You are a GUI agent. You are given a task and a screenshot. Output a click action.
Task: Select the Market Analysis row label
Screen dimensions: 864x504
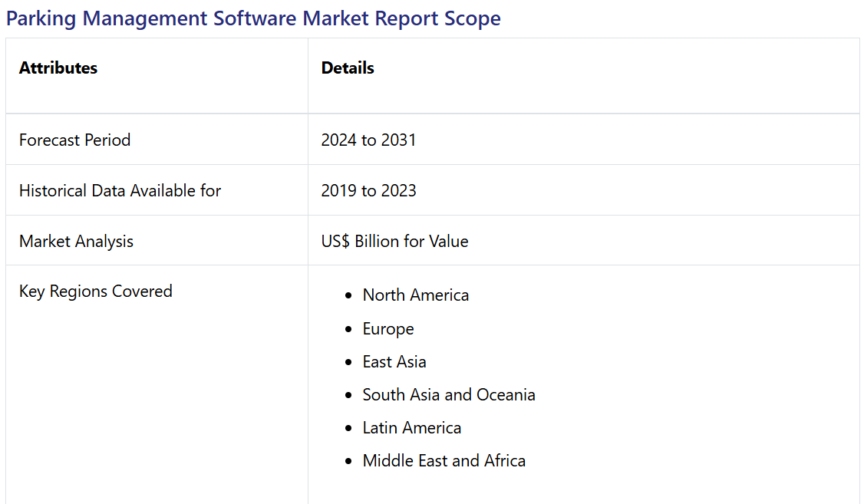click(76, 241)
